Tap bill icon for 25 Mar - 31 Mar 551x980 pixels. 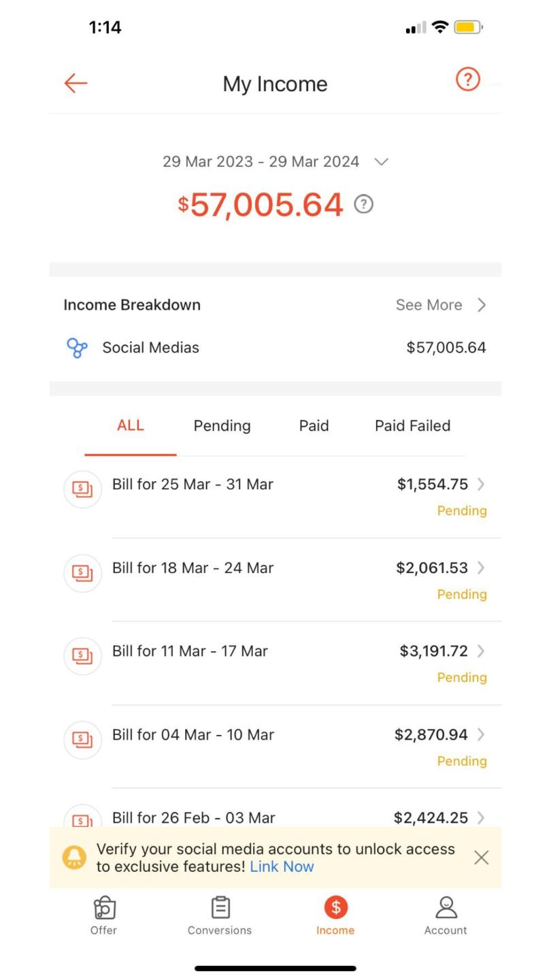[82, 489]
